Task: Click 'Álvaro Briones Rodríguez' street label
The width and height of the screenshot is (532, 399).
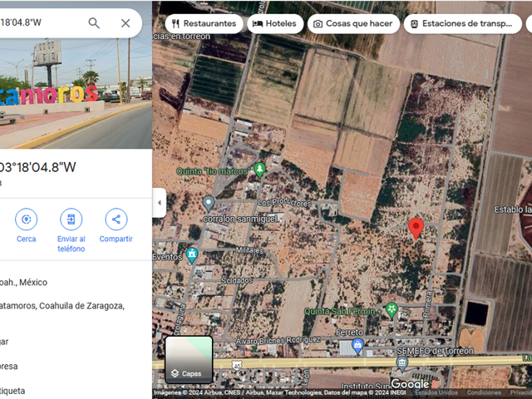Action: pyautogui.click(x=278, y=340)
